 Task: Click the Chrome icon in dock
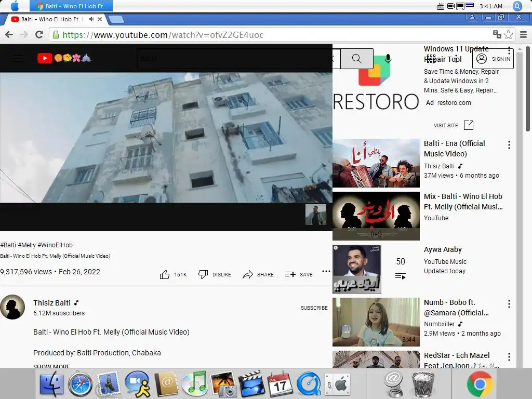pos(480,384)
